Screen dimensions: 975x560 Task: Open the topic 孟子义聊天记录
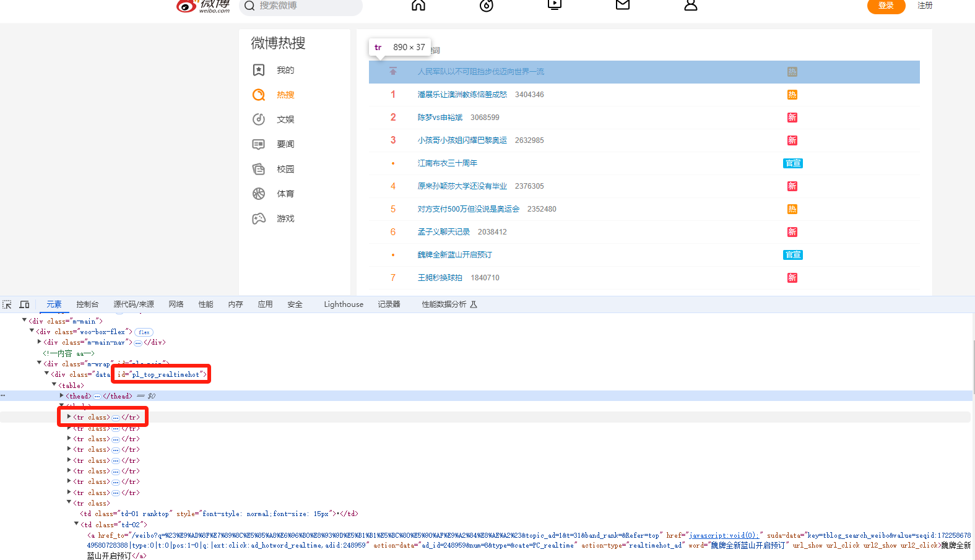click(x=443, y=232)
